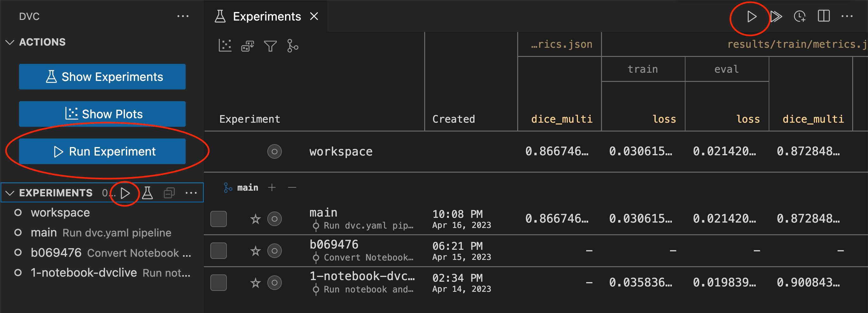Select workspace in the sidebar experiments tree
The width and height of the screenshot is (868, 313).
tap(60, 212)
